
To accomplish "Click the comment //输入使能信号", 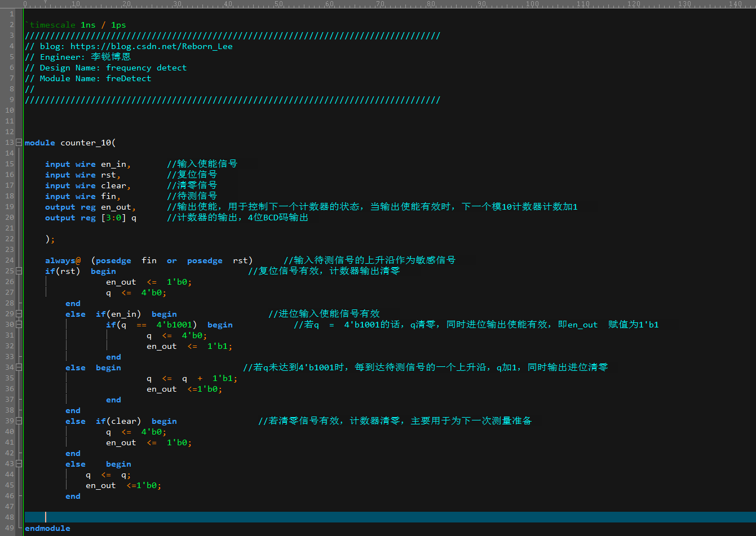I will pyautogui.click(x=202, y=164).
